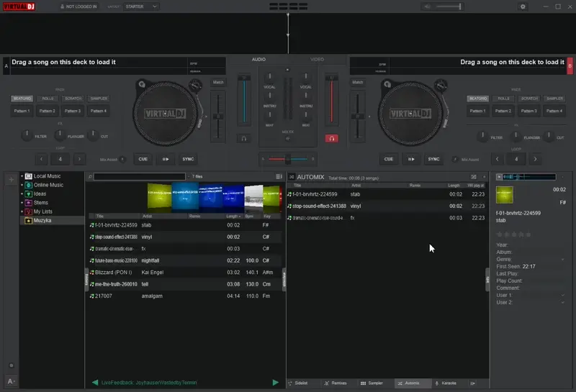Click the plus icon in left sidebar
Screen dimensions: 576x392
12,180
